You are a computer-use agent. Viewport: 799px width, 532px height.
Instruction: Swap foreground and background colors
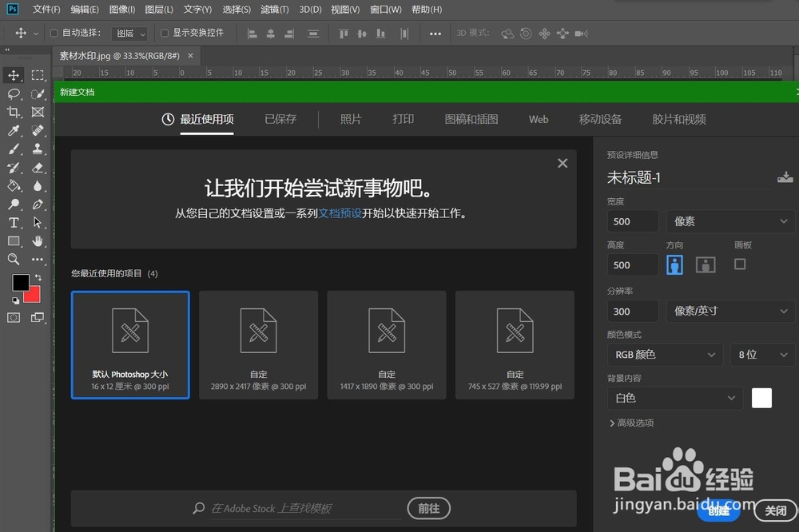[x=38, y=278]
